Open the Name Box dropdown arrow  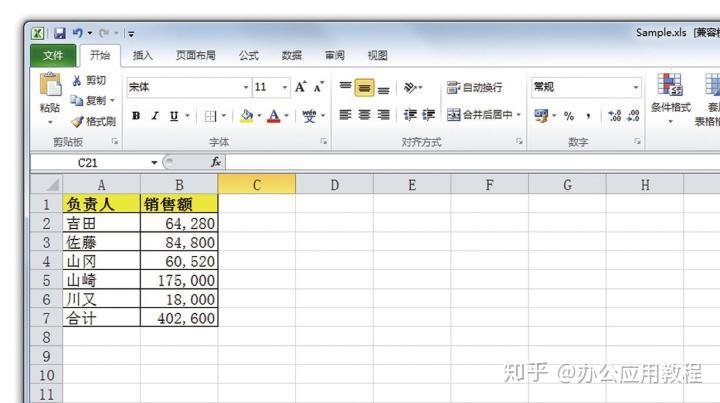[154, 162]
